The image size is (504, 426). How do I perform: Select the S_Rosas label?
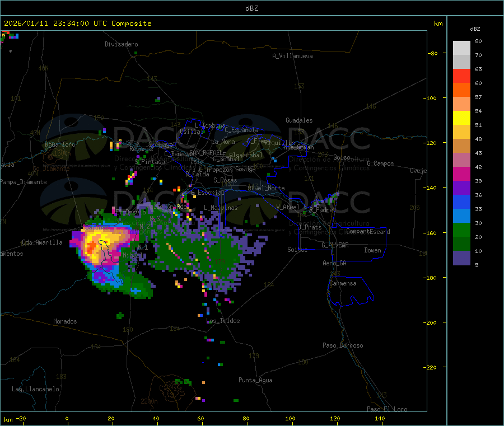click(x=225, y=180)
